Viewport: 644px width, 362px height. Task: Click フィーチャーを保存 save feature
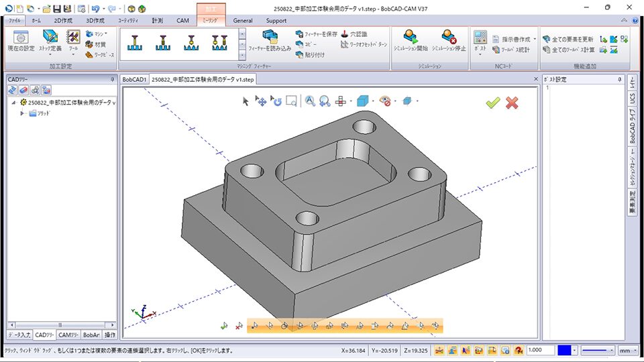tap(316, 34)
